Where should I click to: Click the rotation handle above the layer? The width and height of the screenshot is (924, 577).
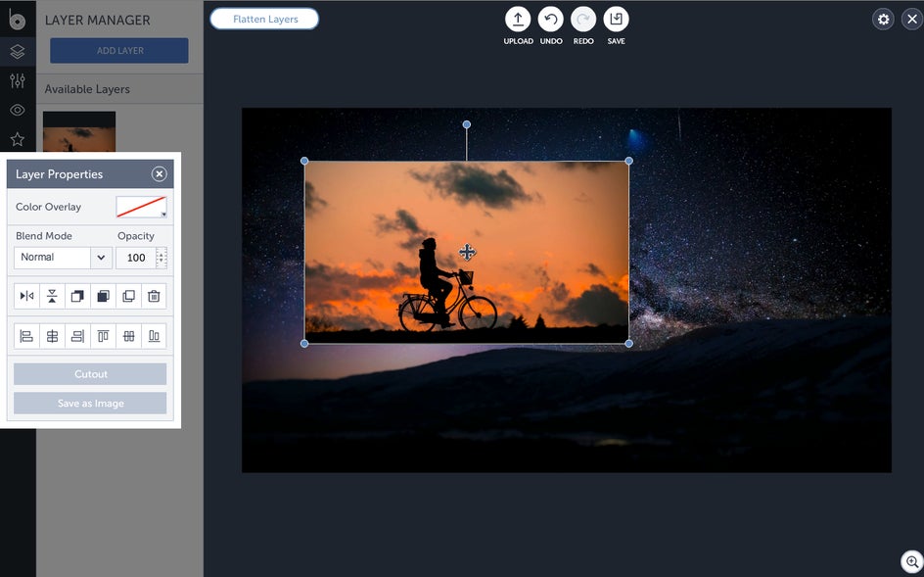point(467,124)
